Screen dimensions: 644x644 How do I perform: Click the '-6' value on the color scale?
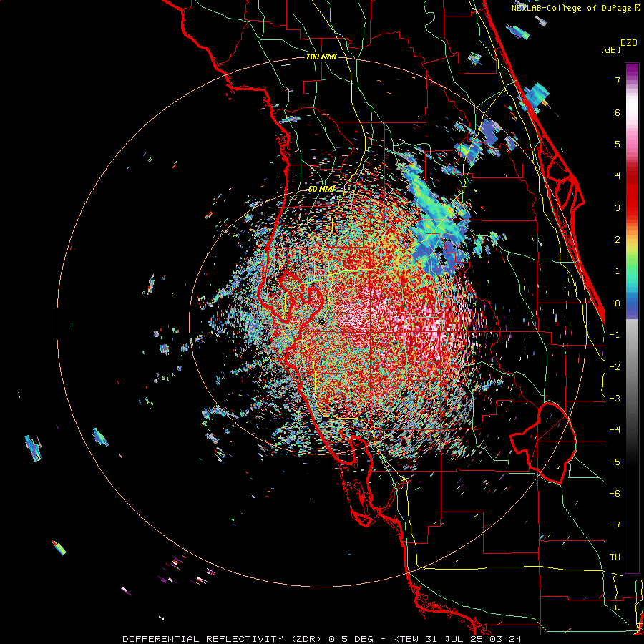pyautogui.click(x=615, y=494)
